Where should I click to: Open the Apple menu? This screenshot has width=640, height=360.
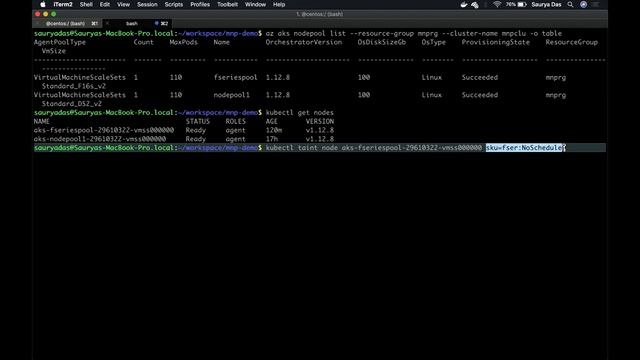point(43,4)
